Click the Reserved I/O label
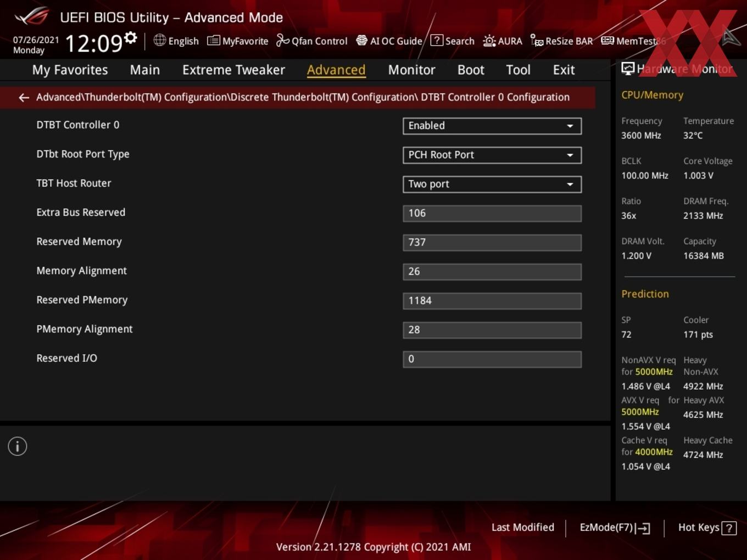This screenshot has height=560, width=747. tap(66, 358)
